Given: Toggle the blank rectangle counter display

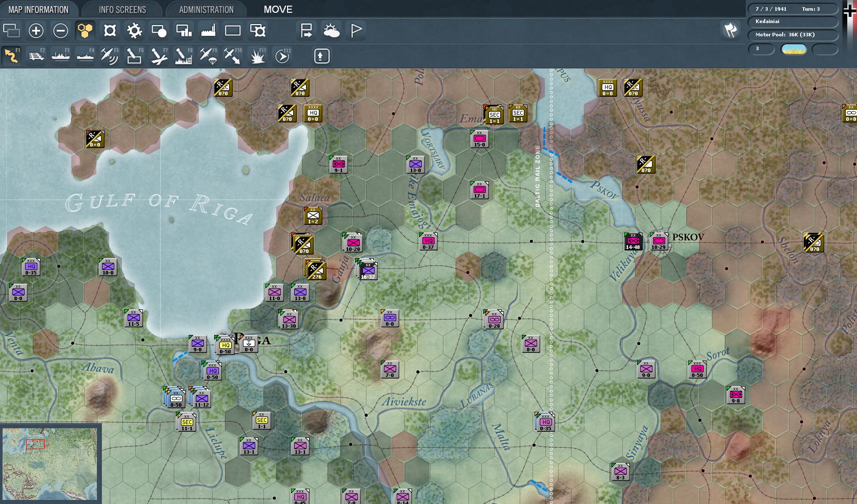Looking at the screenshot, I should point(233,31).
